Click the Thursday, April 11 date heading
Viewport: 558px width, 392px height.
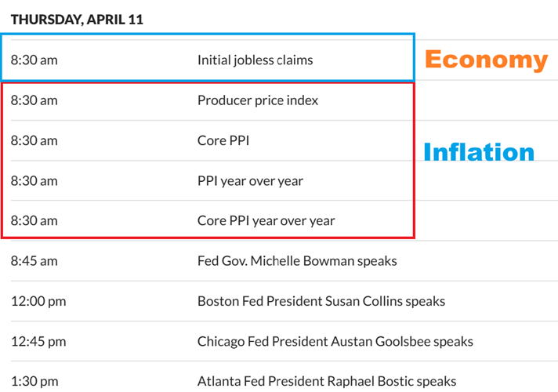pyautogui.click(x=77, y=20)
